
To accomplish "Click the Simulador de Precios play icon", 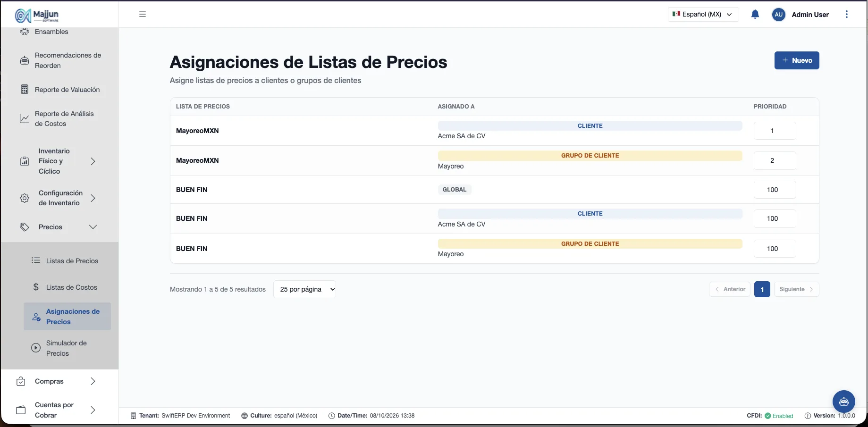I will [x=36, y=348].
